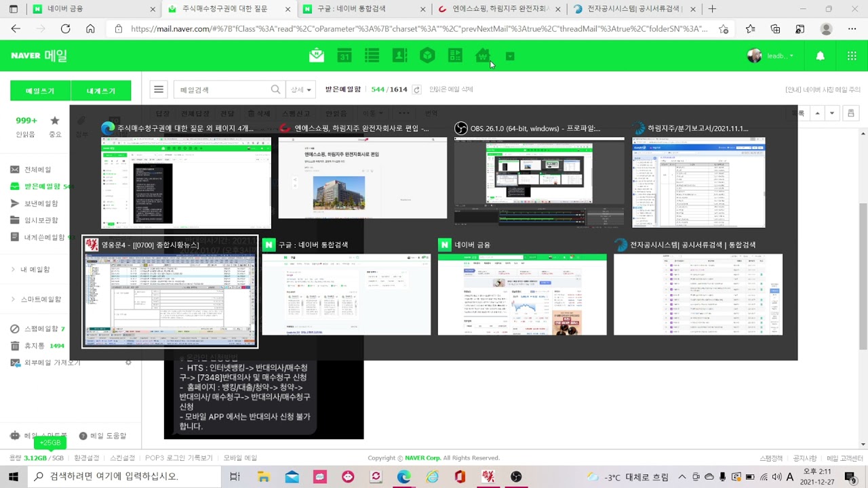The image size is (868, 488).
Task: Open Naver household ledger icon in header
Action: (x=483, y=56)
